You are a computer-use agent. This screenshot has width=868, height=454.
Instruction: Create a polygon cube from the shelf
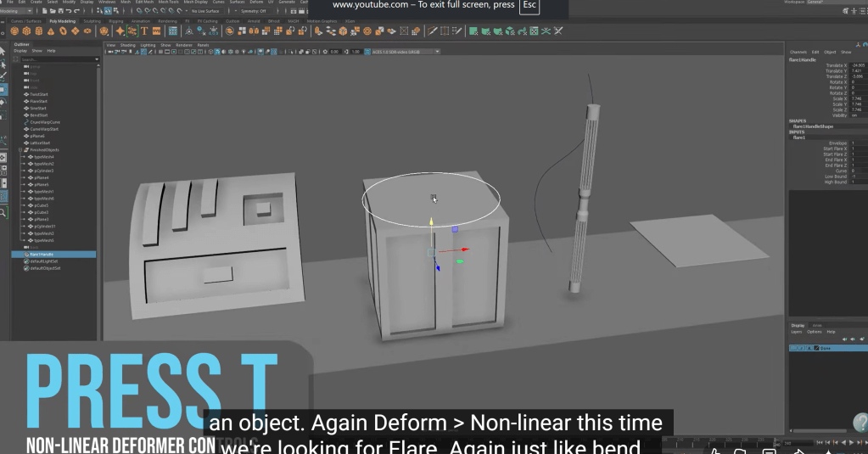point(26,31)
